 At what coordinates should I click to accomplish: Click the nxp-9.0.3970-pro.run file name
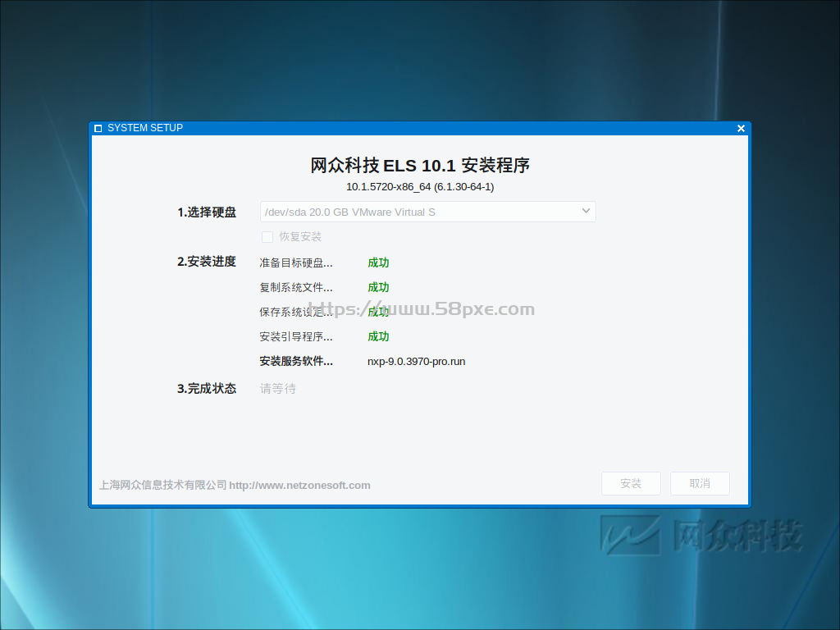coord(416,362)
